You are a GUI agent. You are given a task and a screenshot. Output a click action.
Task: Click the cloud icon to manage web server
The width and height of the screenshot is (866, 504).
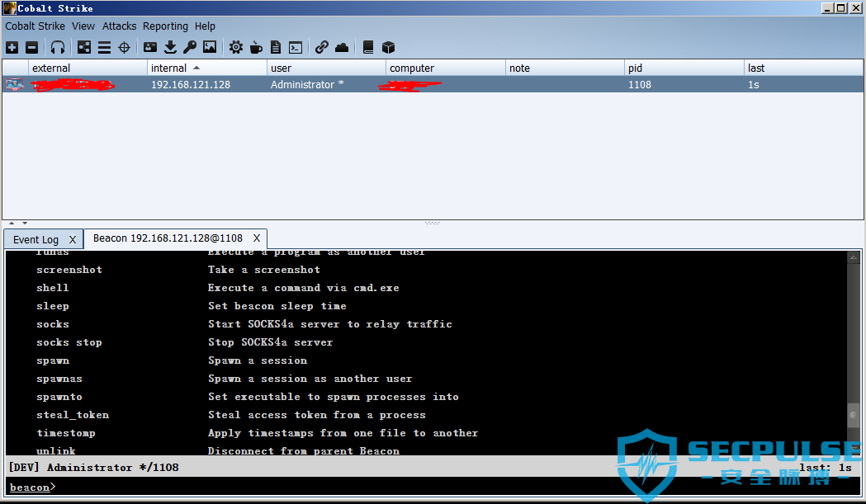click(342, 48)
